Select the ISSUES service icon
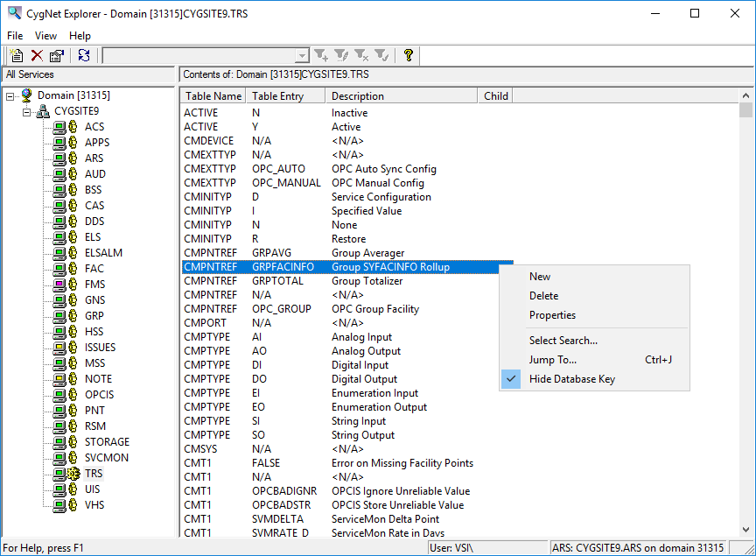The image size is (756, 556). [x=65, y=348]
